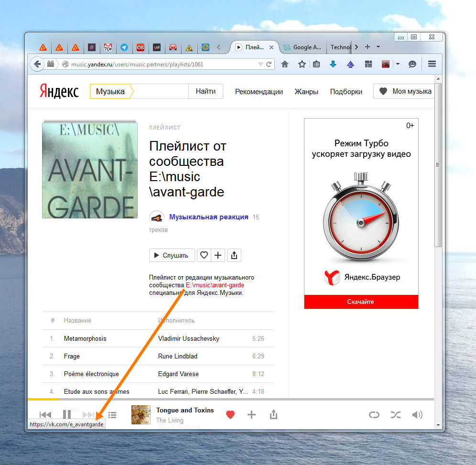476x465 pixels.
Task: Click the Слушать play button
Action: 172,255
